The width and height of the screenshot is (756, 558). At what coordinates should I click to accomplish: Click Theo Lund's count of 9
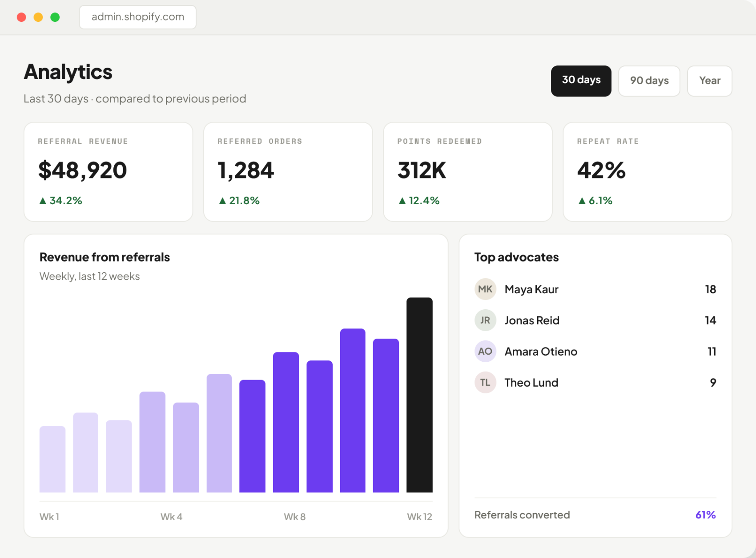click(713, 383)
